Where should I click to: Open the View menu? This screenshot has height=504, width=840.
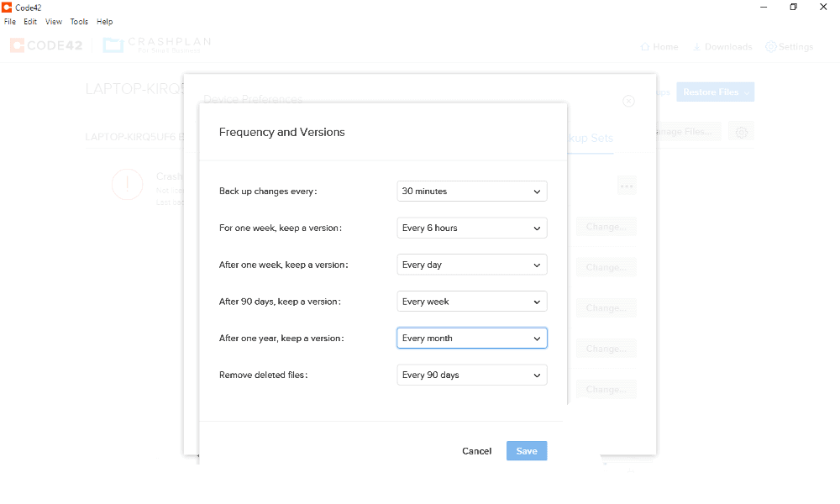point(54,22)
